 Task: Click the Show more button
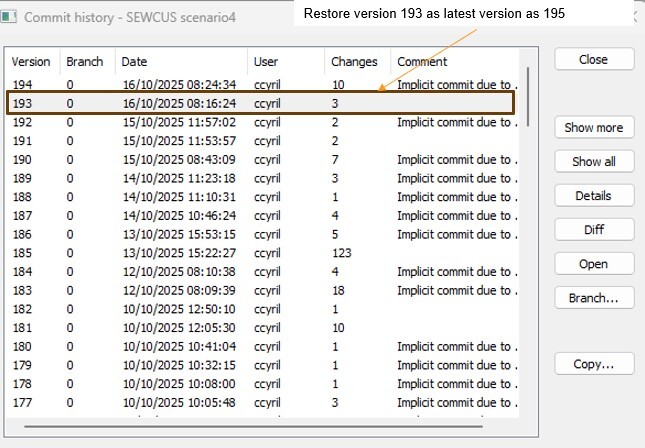click(x=593, y=128)
